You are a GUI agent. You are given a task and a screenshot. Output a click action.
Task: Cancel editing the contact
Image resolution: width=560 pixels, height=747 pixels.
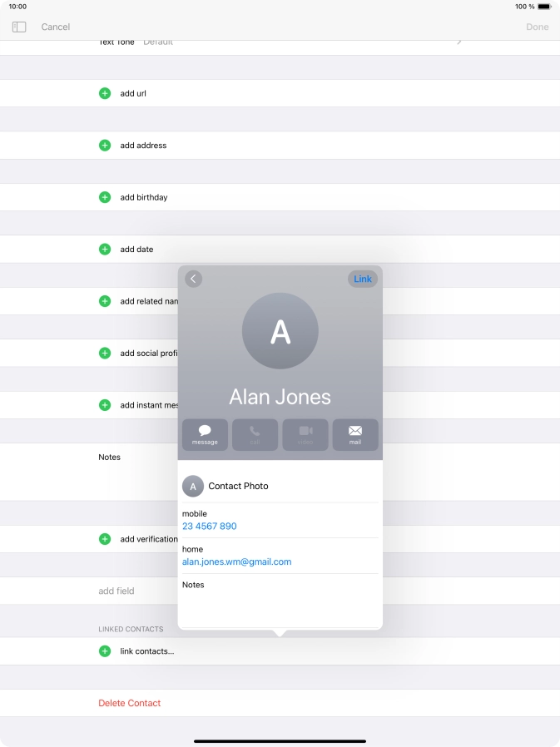[56, 27]
